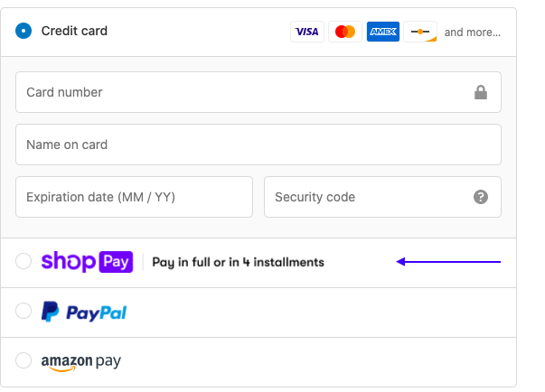
Task: Select the Credit card radio button
Action: [x=23, y=31]
